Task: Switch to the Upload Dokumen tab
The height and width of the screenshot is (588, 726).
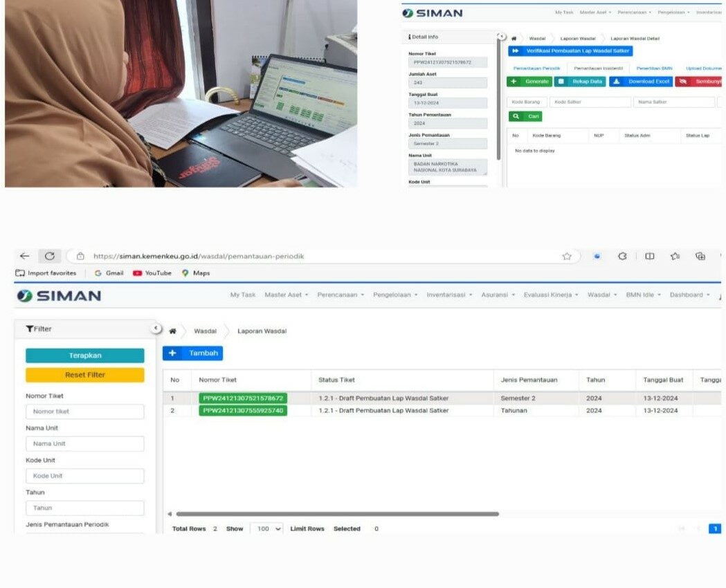Action: [703, 68]
